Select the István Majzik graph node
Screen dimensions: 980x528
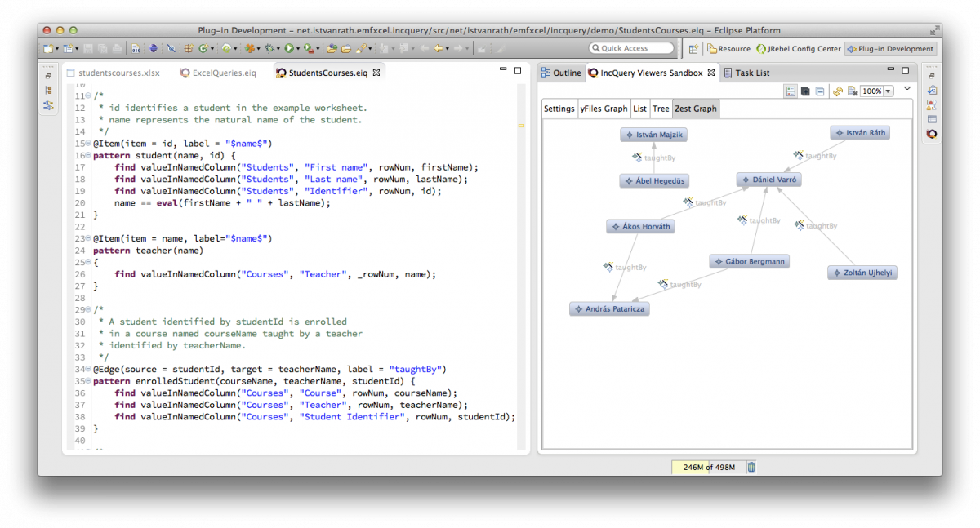(x=654, y=135)
